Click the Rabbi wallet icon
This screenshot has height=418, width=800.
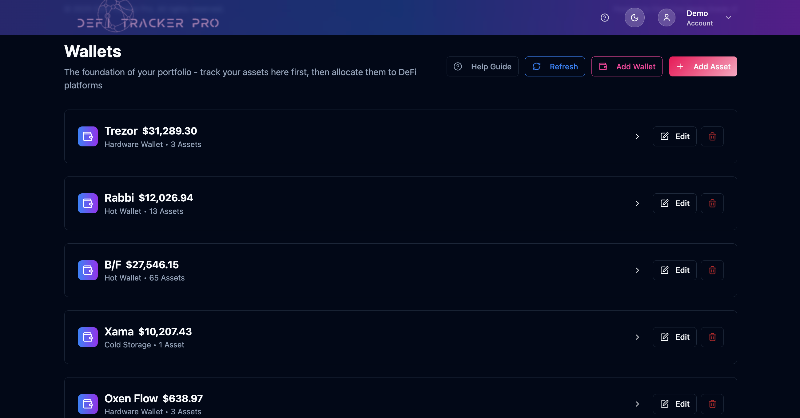click(88, 203)
